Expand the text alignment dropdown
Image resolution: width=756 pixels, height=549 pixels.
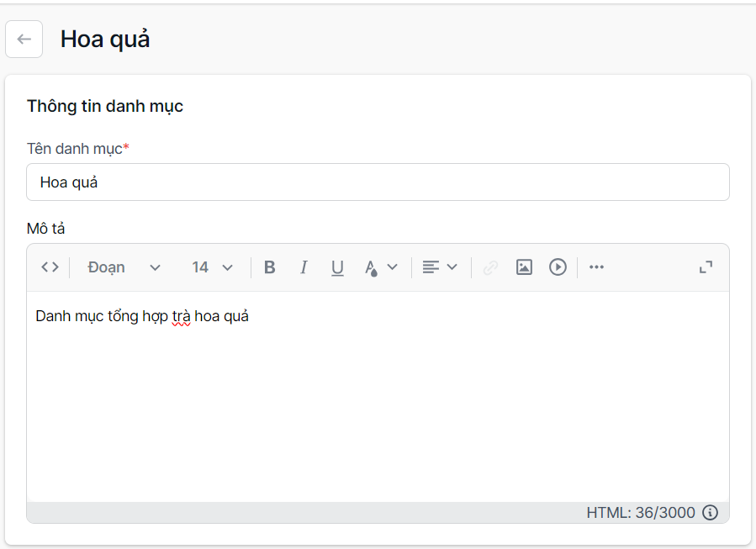tap(440, 267)
